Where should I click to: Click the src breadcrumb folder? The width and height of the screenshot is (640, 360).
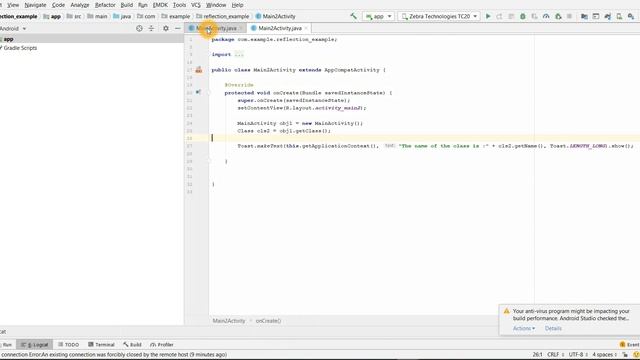74,16
